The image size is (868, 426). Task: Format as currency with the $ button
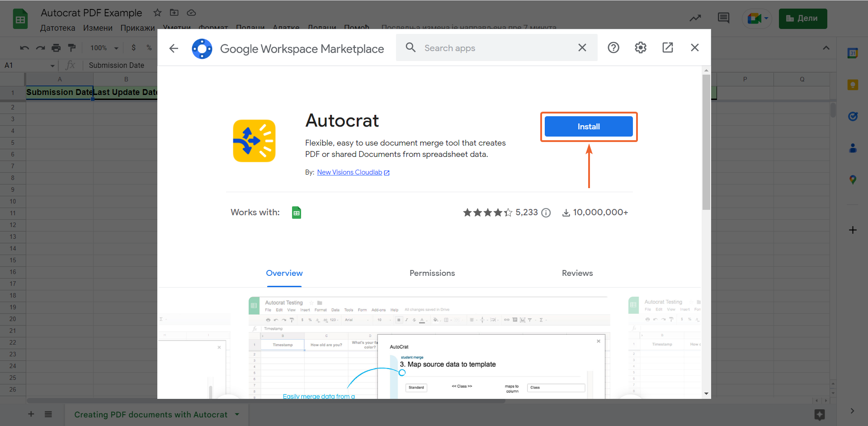[134, 48]
